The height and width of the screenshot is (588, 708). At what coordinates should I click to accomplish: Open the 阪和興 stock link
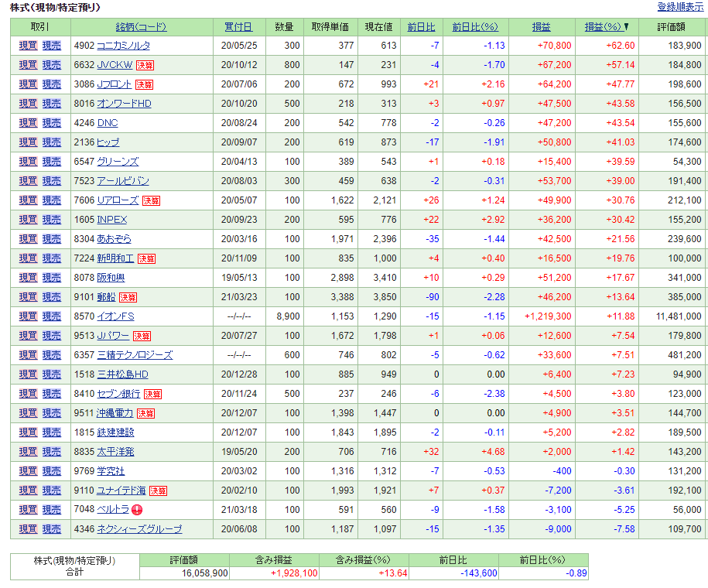(x=111, y=278)
